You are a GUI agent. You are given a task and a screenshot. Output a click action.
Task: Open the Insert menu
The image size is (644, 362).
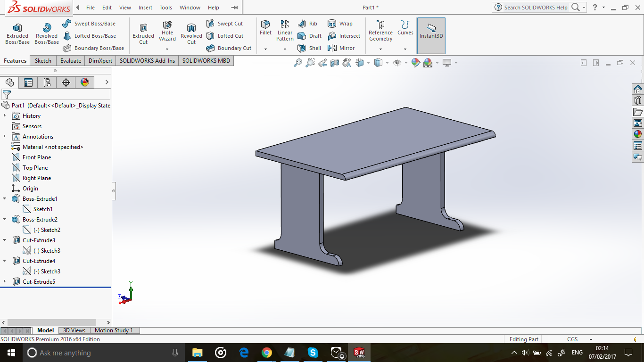(145, 8)
